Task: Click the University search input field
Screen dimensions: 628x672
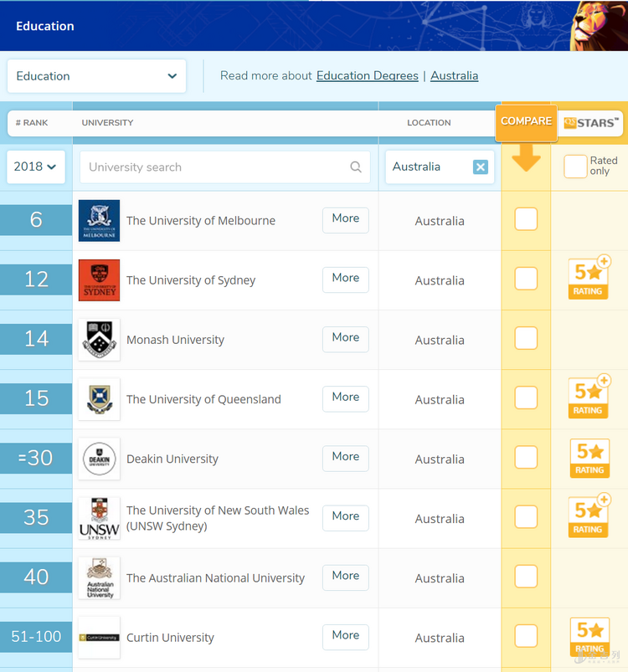Action: (x=225, y=167)
